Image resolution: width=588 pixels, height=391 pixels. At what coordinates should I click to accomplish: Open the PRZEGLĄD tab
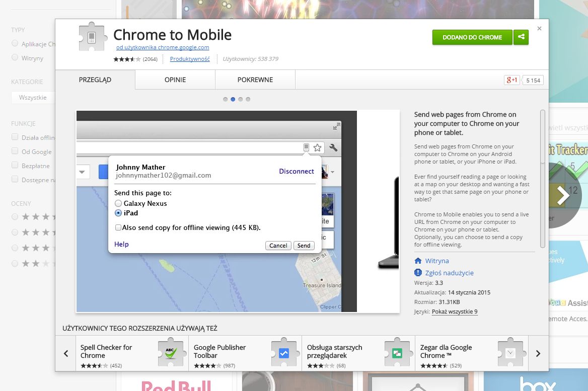click(95, 80)
